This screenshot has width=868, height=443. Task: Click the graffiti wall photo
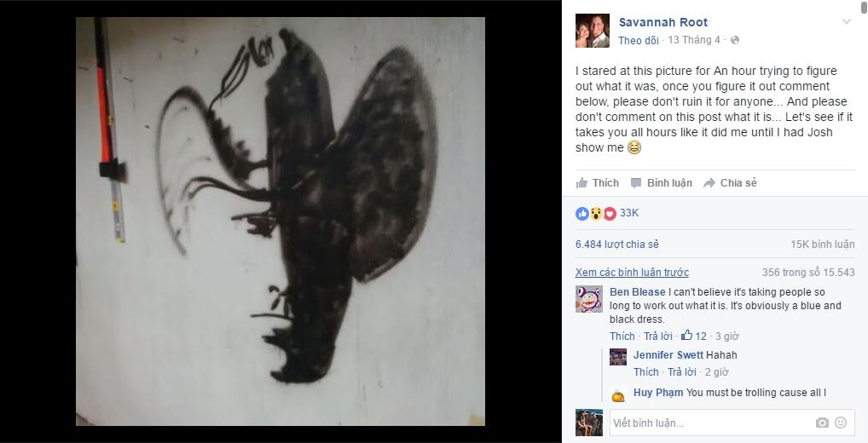tap(281, 221)
